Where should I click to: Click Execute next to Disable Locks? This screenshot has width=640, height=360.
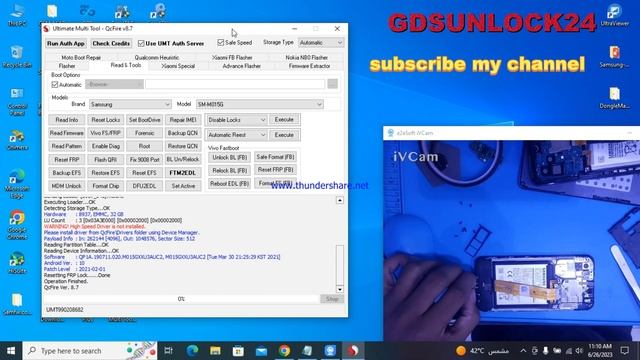tap(284, 120)
